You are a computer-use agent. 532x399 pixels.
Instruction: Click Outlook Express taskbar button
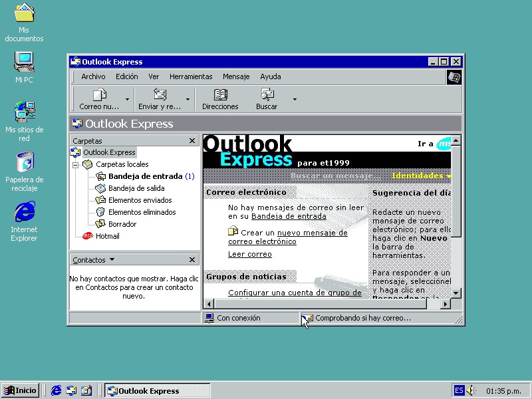tap(158, 390)
